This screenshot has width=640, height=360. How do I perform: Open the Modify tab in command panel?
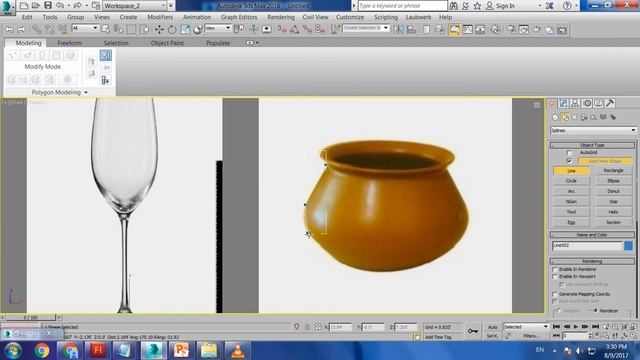click(x=564, y=103)
